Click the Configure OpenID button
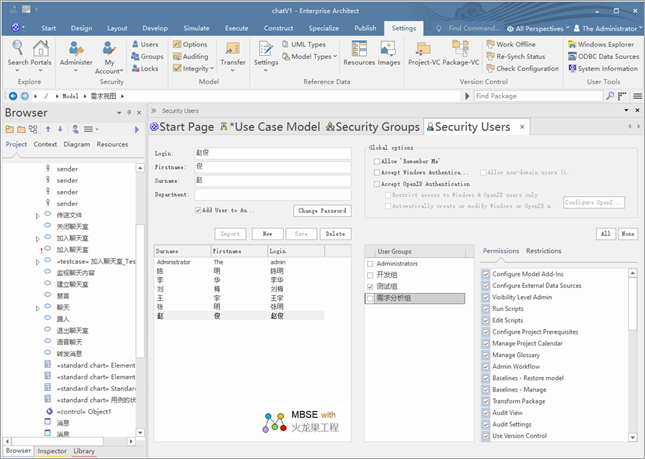The height and width of the screenshot is (459, 645). 594,202
